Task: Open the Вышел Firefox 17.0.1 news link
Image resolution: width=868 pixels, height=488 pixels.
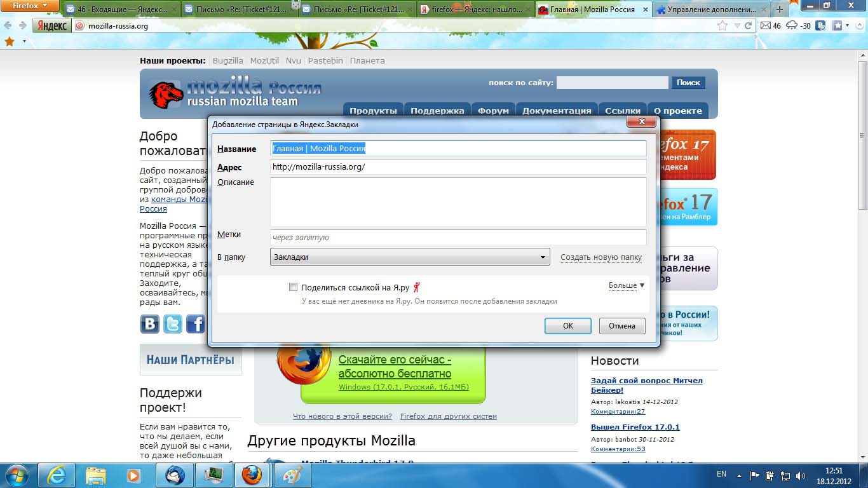Action: tap(635, 427)
